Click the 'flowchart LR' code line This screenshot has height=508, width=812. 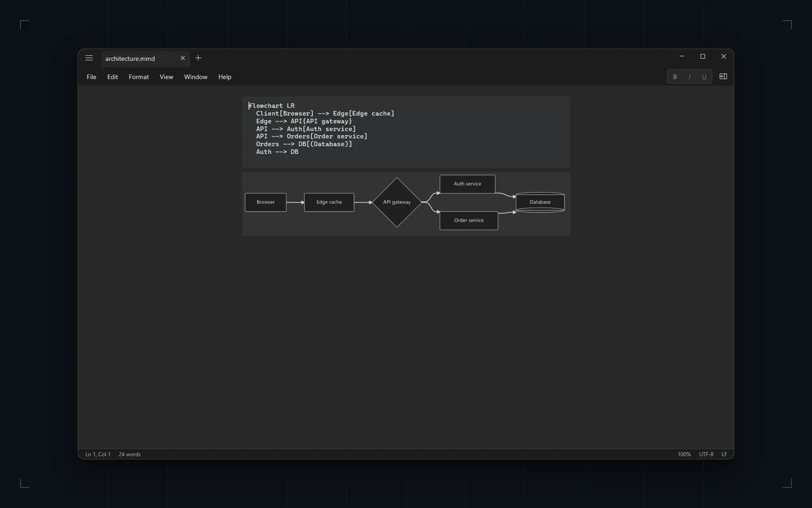coord(272,106)
